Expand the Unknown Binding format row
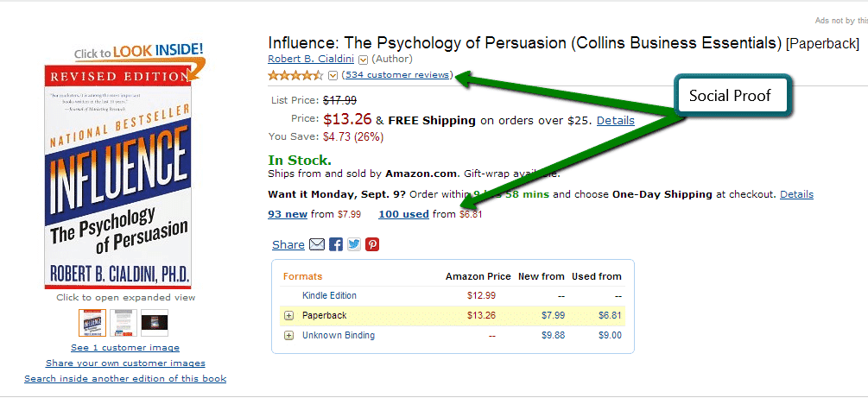The height and width of the screenshot is (398, 868). tap(288, 335)
